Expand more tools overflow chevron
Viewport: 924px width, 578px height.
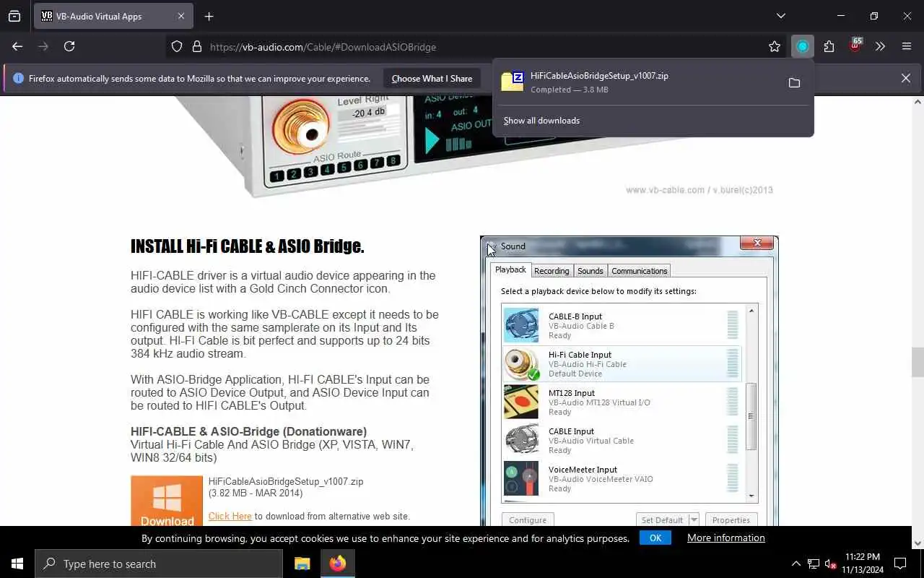pyautogui.click(x=880, y=46)
